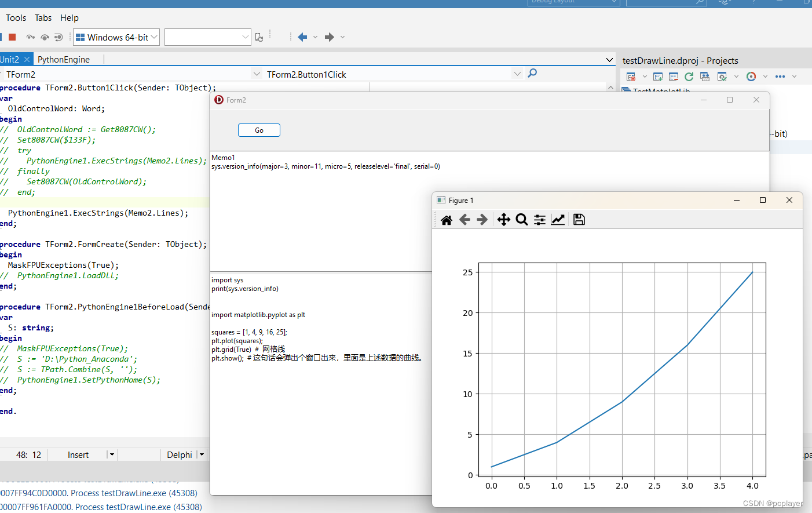The image size is (812, 513).
Task: Go to next view in Figure 1
Action: pos(482,220)
